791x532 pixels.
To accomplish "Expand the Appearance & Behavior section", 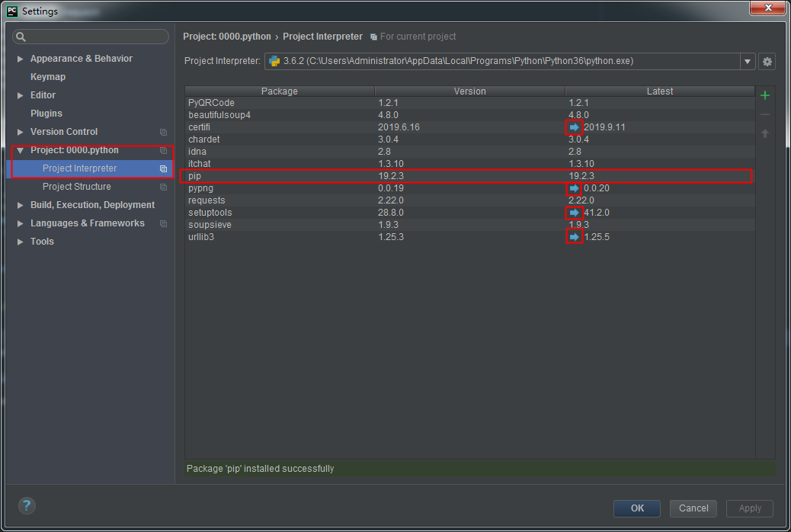I will 19,58.
